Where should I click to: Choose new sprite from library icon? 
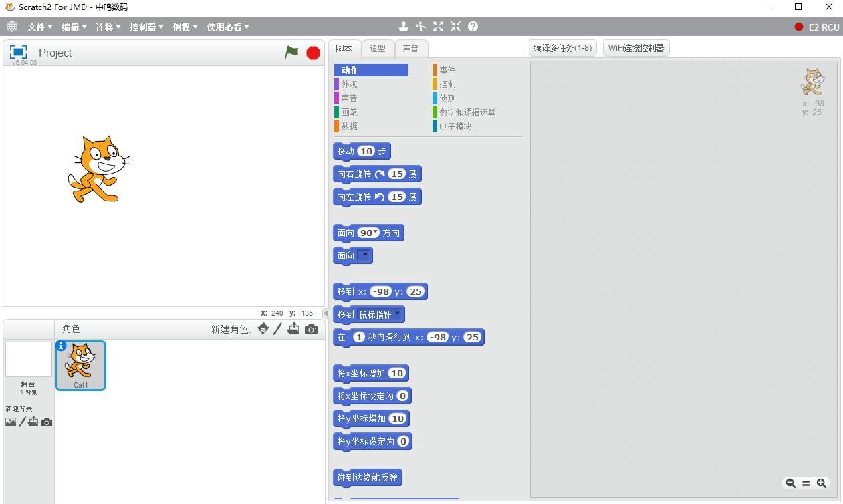tap(263, 329)
